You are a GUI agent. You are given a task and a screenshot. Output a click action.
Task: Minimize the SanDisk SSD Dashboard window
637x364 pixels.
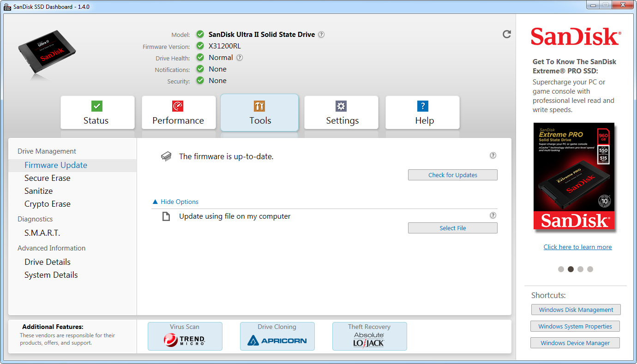click(x=594, y=5)
